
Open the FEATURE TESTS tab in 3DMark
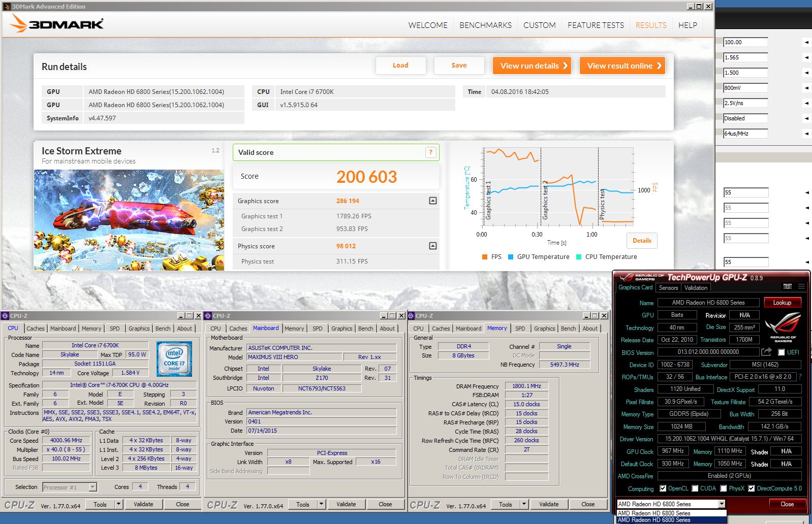tap(596, 25)
